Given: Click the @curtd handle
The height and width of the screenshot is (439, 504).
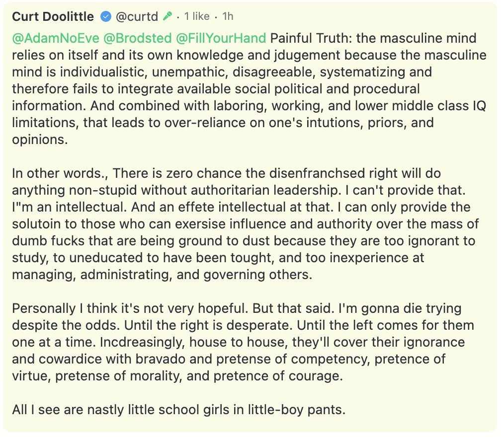Looking at the screenshot, I should point(137,17).
